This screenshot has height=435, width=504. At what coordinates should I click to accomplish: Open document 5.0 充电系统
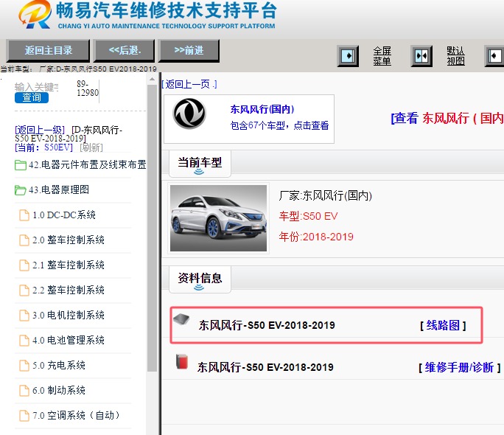pos(59,365)
